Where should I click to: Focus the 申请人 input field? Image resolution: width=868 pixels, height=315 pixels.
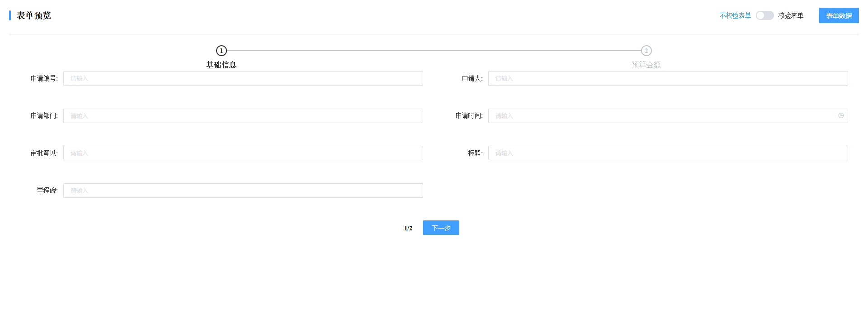click(x=668, y=78)
